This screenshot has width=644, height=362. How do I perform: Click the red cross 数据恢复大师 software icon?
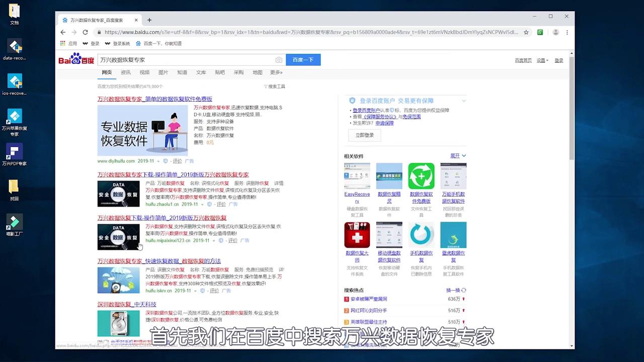coord(357,235)
